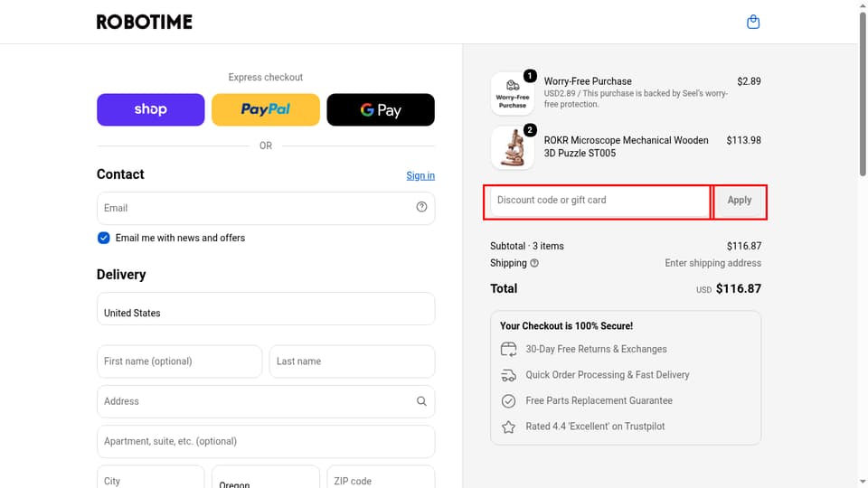Focus the Address input field
868x488 pixels.
(x=266, y=401)
